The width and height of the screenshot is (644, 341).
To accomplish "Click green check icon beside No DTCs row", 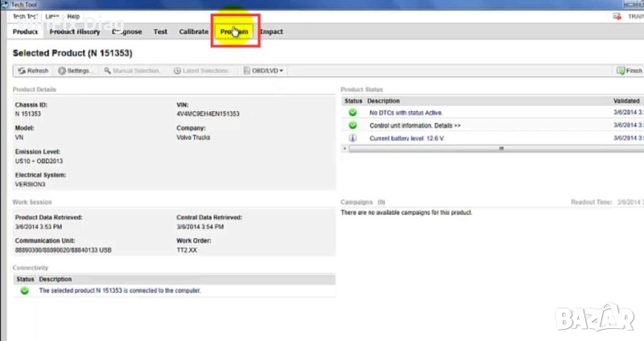I will point(353,113).
